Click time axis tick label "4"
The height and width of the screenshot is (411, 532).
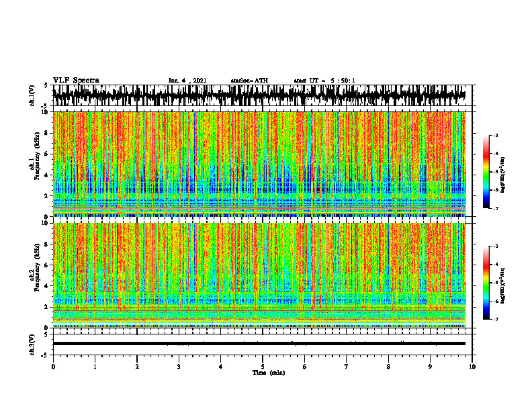(x=221, y=367)
